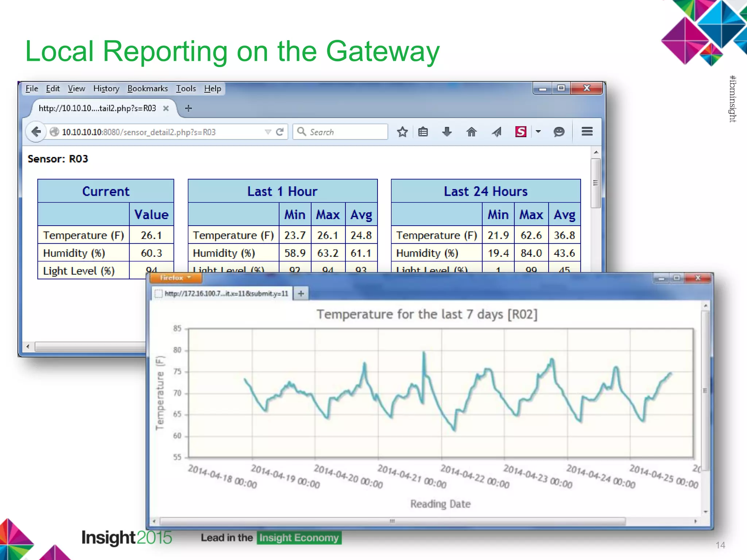This screenshot has width=747, height=560.
Task: Bookmark this page with the star icon
Action: 402,132
